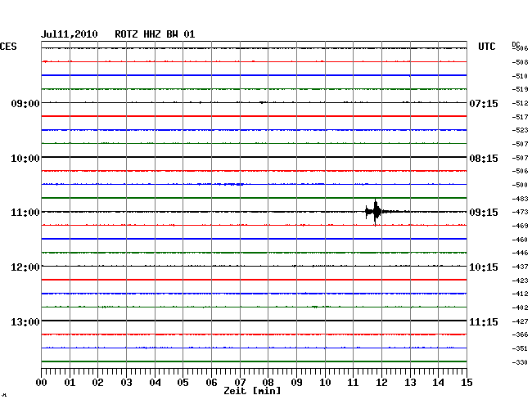
Task: Select the DC offset value -412
Action: (x=520, y=294)
